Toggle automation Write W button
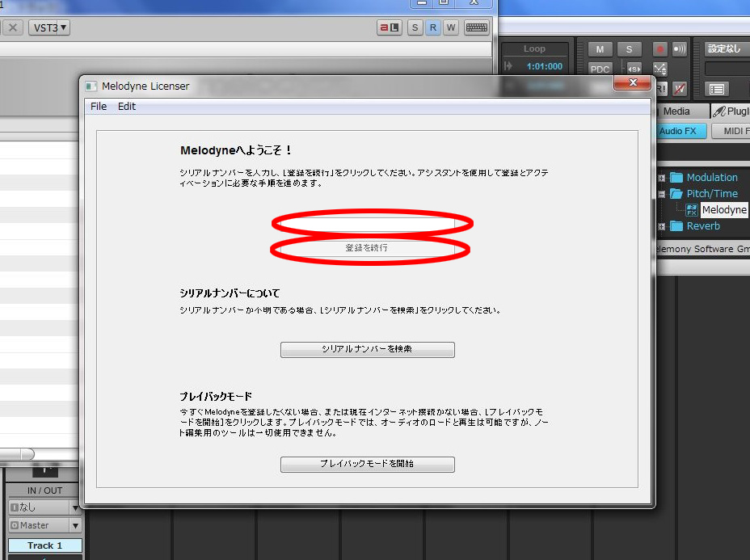750x560 pixels. [451, 27]
